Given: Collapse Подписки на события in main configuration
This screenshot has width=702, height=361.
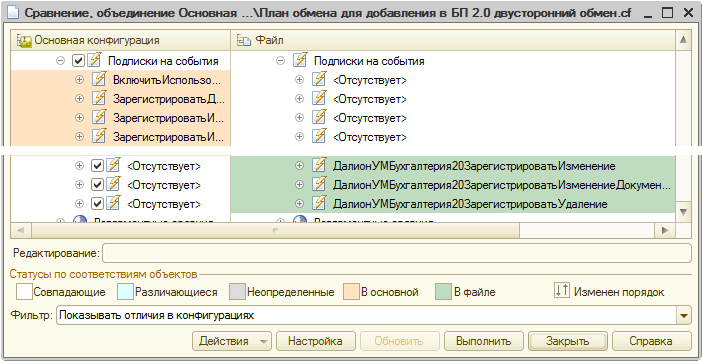Looking at the screenshot, I should point(60,60).
